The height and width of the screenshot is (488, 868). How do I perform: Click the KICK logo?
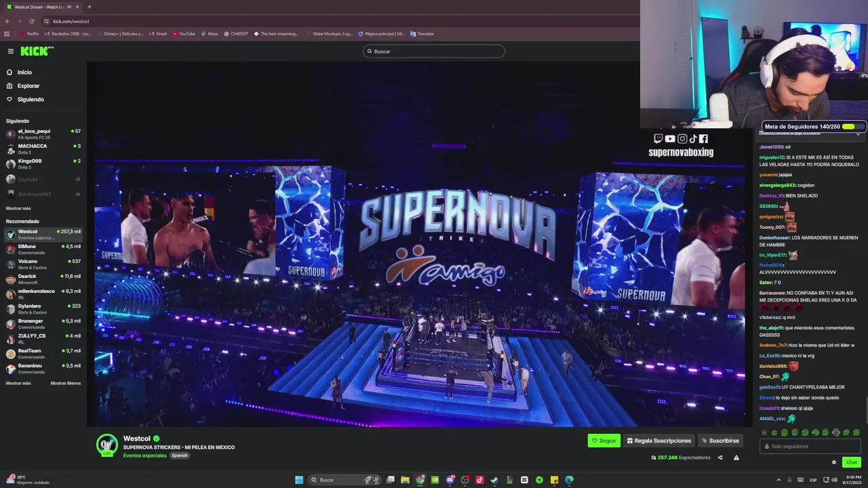tap(35, 52)
